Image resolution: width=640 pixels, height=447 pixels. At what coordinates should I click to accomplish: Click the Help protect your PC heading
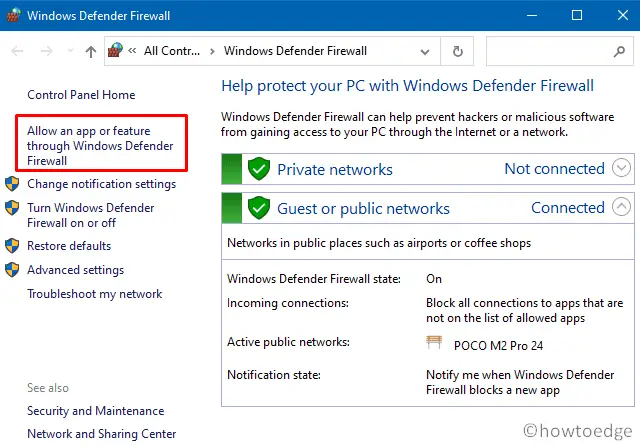(x=407, y=86)
